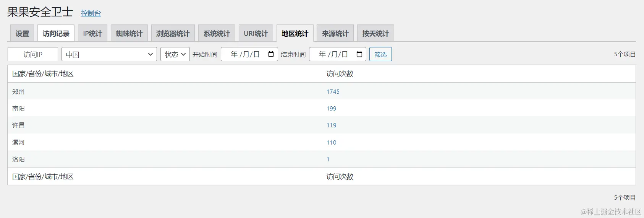This screenshot has height=218, width=644.
Task: Switch to the 访问记录 tab
Action: 56,33
